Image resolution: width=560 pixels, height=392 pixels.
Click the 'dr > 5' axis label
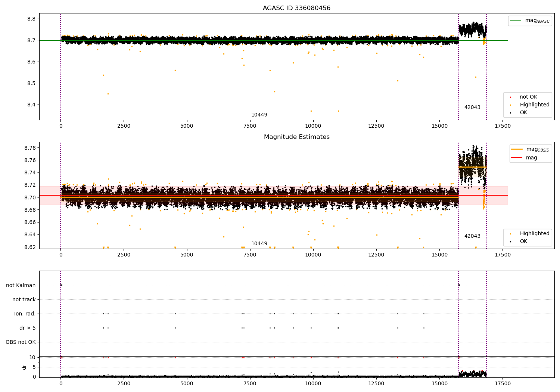click(28, 328)
